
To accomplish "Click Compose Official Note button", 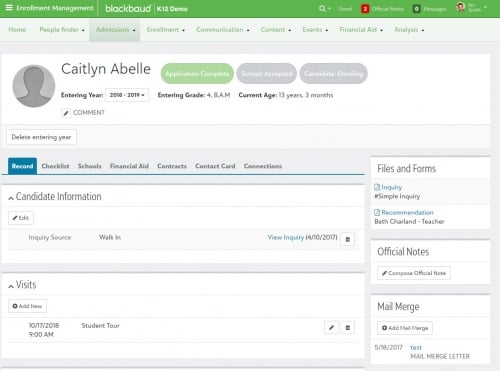I will point(414,273).
